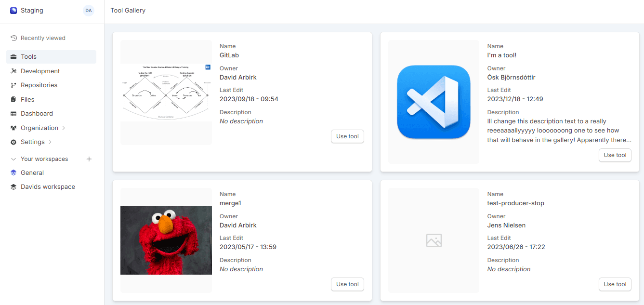The image size is (644, 305).
Task: Click the GitLab double diamond diagram thumbnail
Action: pos(166,92)
